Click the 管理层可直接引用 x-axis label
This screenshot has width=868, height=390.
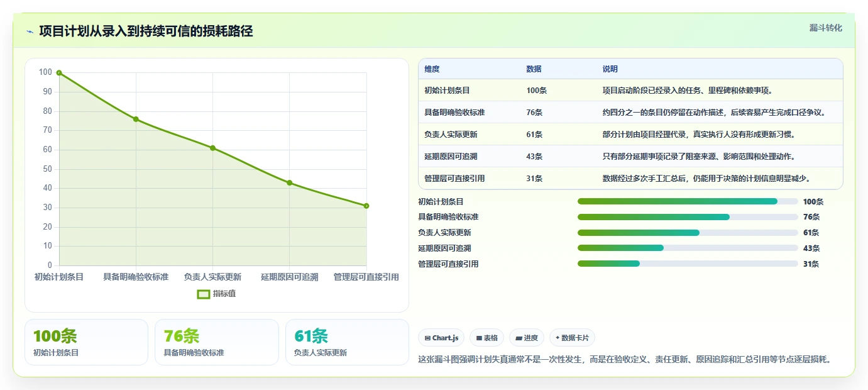[366, 277]
